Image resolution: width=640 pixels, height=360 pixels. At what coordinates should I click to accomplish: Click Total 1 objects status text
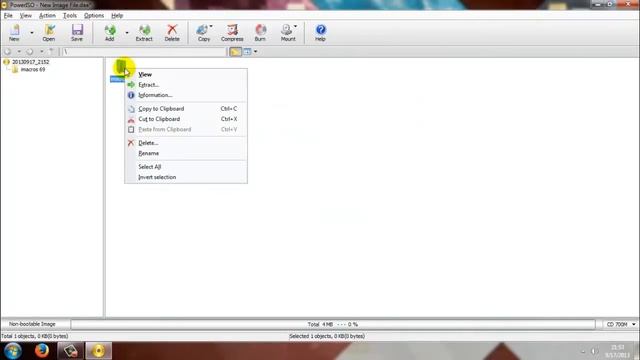click(x=35, y=336)
